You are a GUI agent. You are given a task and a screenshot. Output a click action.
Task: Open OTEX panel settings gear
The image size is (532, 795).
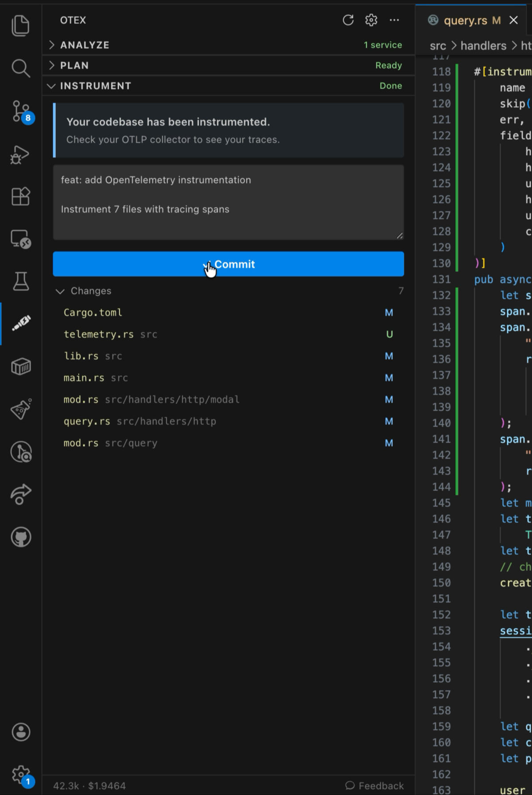371,20
